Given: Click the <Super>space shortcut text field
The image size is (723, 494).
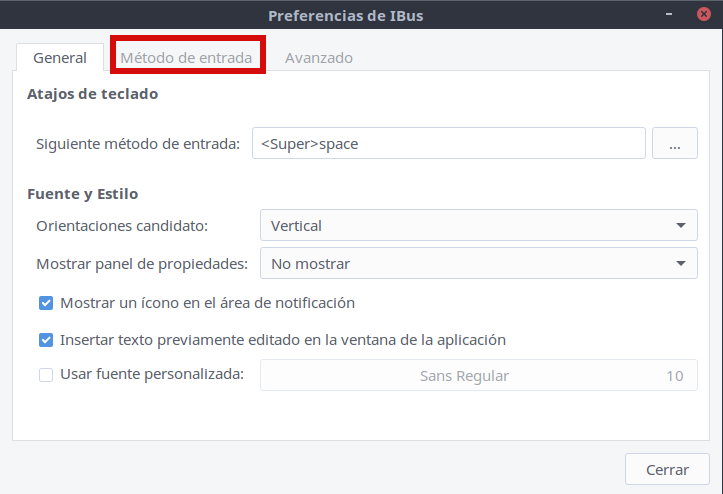Looking at the screenshot, I should pos(448,144).
